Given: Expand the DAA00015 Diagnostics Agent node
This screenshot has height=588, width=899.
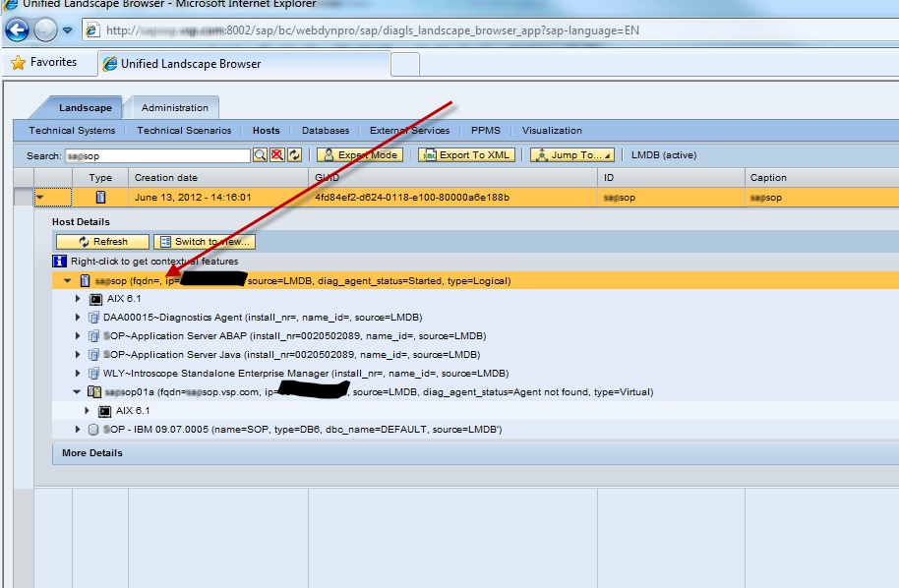Looking at the screenshot, I should [x=78, y=318].
